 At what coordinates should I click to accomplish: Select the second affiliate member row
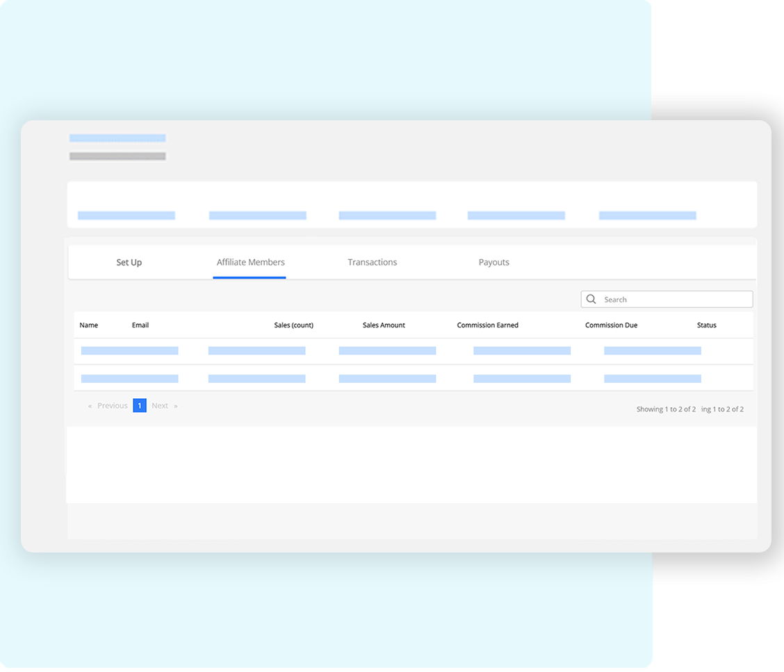point(413,378)
